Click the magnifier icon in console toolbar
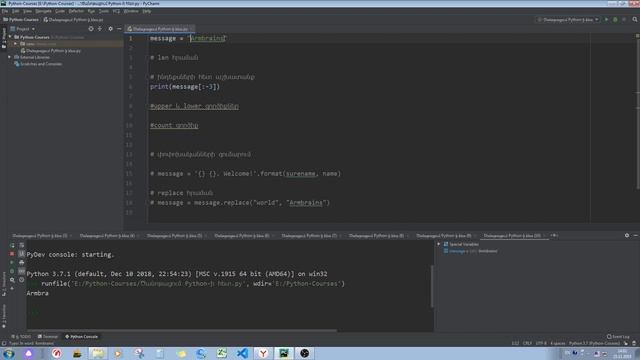 [12, 280]
